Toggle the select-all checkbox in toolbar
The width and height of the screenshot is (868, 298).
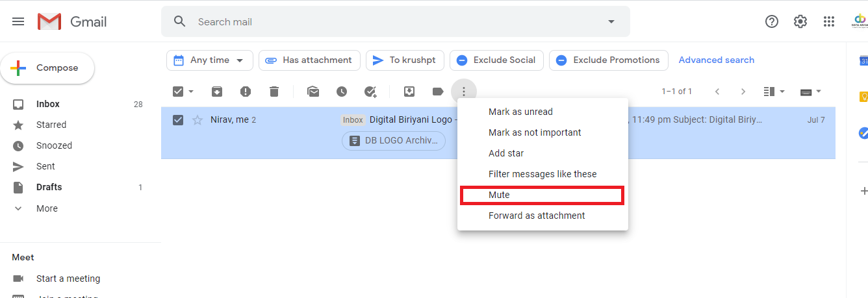coord(178,92)
